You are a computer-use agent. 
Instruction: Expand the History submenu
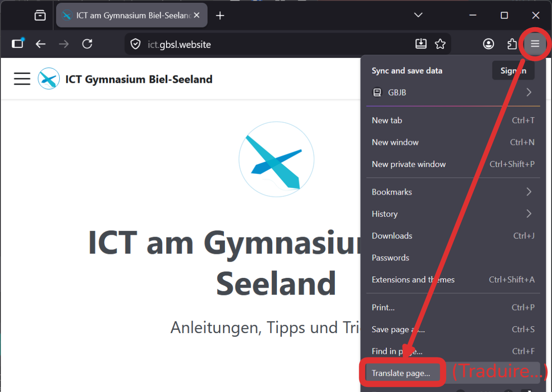(453, 214)
